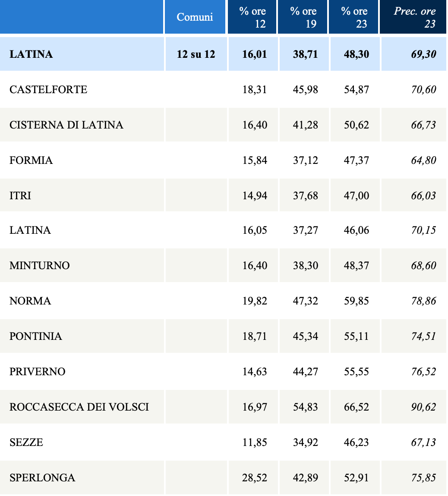Open CISTERNA DI LATINA entry
448x496 pixels.
coord(66,125)
